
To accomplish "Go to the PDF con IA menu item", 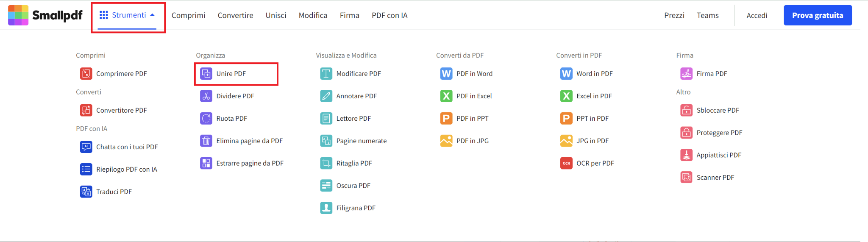I will [389, 15].
